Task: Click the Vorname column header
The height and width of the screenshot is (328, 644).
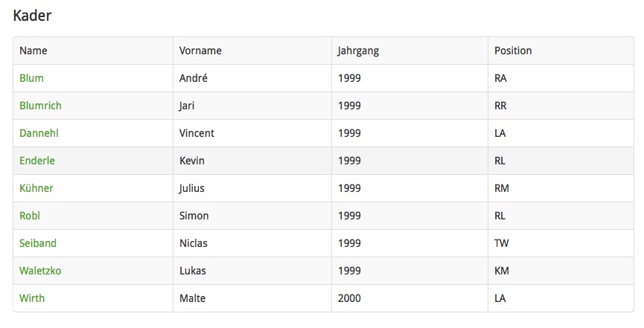Action: point(200,51)
